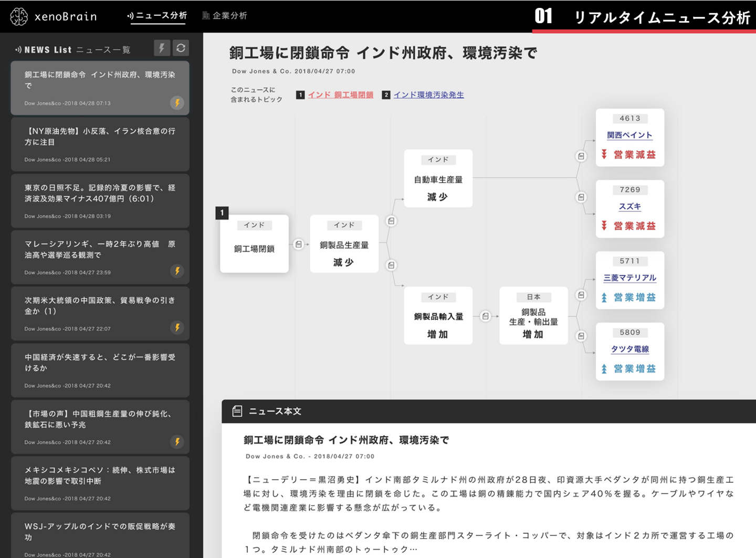Open document icon leading to スズキ
Viewport: 756px width, 558px height.
581,198
